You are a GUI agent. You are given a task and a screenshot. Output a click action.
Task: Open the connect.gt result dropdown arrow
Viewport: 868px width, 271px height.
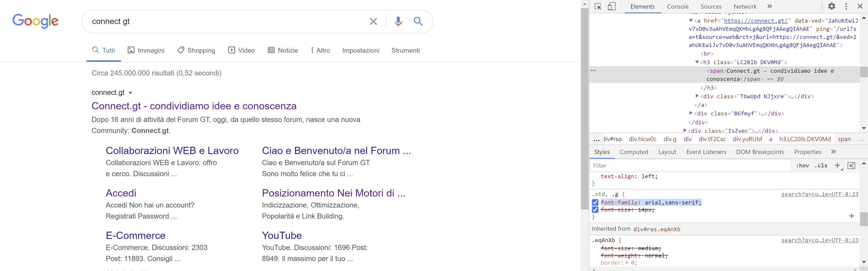click(130, 93)
